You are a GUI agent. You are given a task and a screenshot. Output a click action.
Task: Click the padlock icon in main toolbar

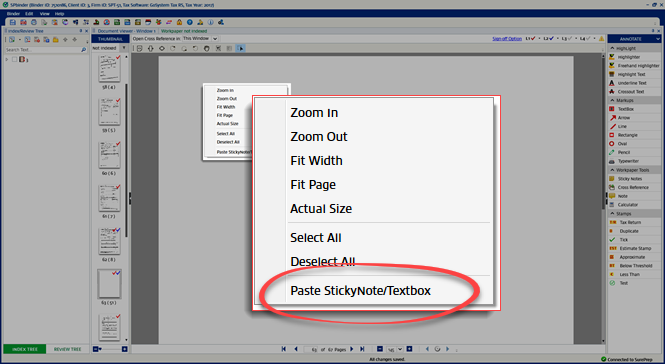(x=179, y=22)
